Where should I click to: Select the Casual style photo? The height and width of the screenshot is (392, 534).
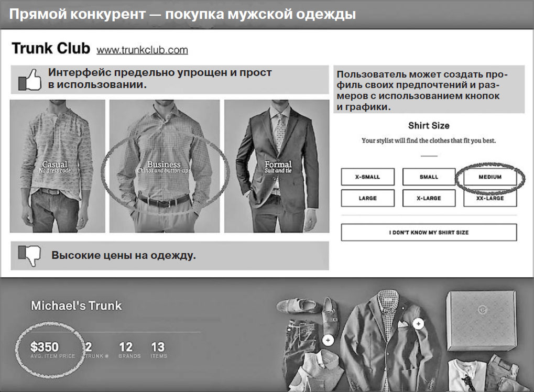click(x=58, y=166)
